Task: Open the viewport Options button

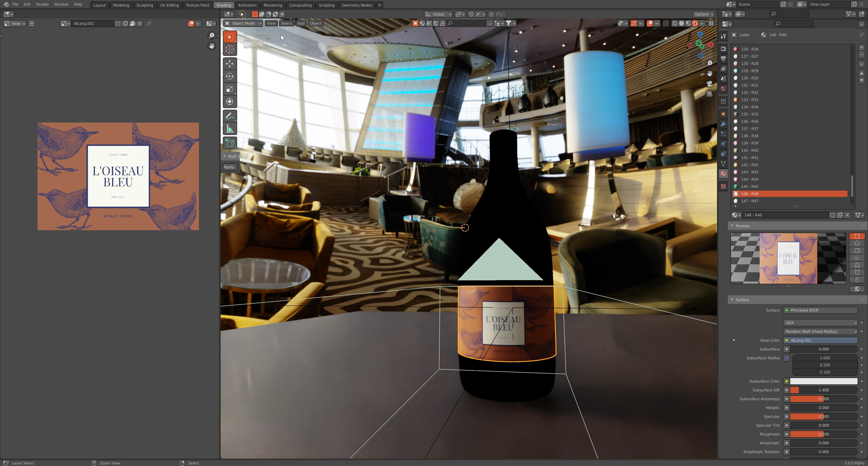Action: [703, 14]
